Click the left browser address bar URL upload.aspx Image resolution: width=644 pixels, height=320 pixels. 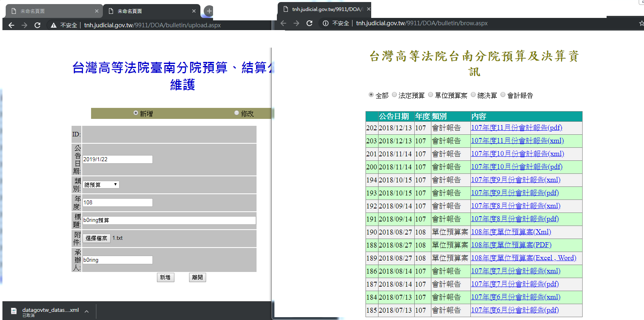(x=152, y=25)
